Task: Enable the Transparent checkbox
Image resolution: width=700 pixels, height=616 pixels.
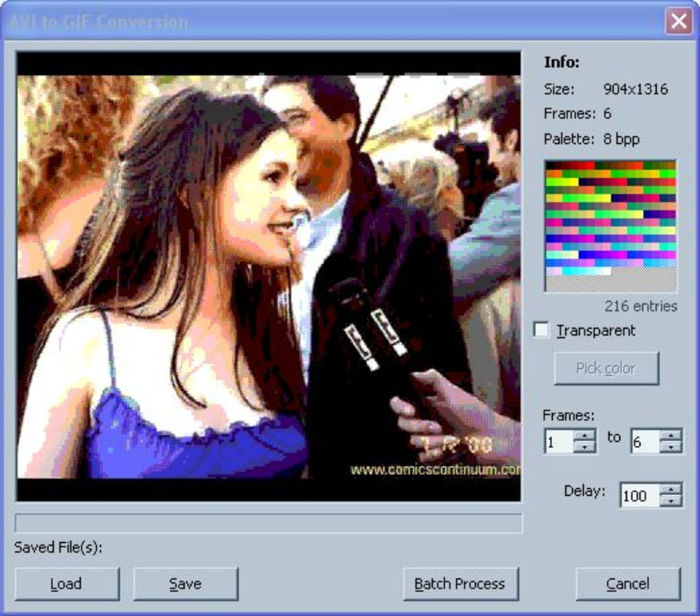Action: [541, 330]
